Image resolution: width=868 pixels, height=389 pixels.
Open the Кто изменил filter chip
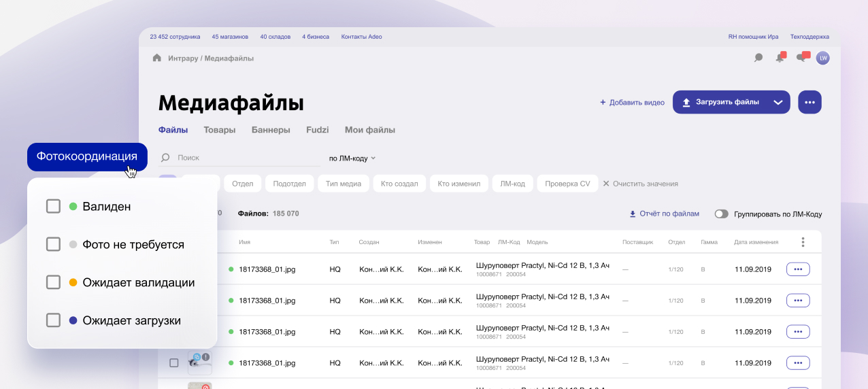(459, 184)
